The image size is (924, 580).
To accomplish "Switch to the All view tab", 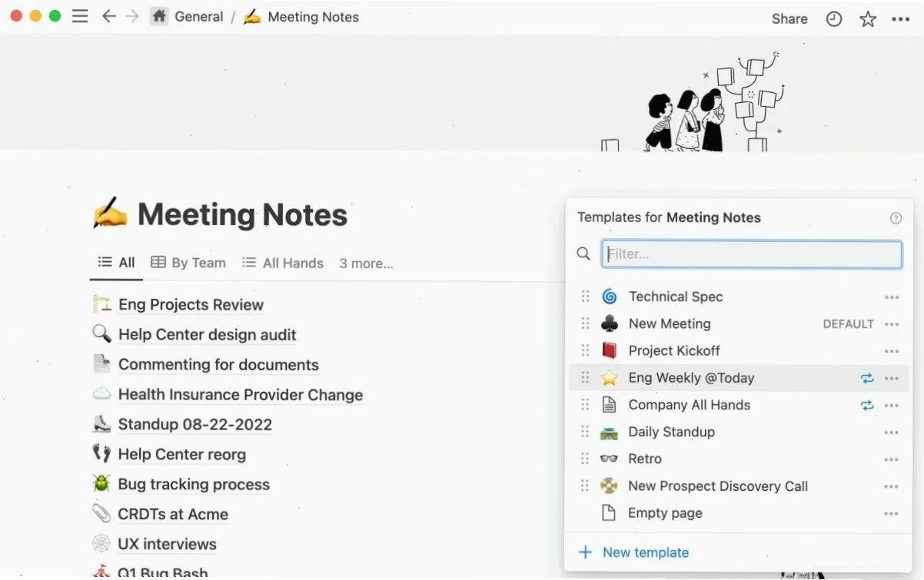I will click(117, 263).
